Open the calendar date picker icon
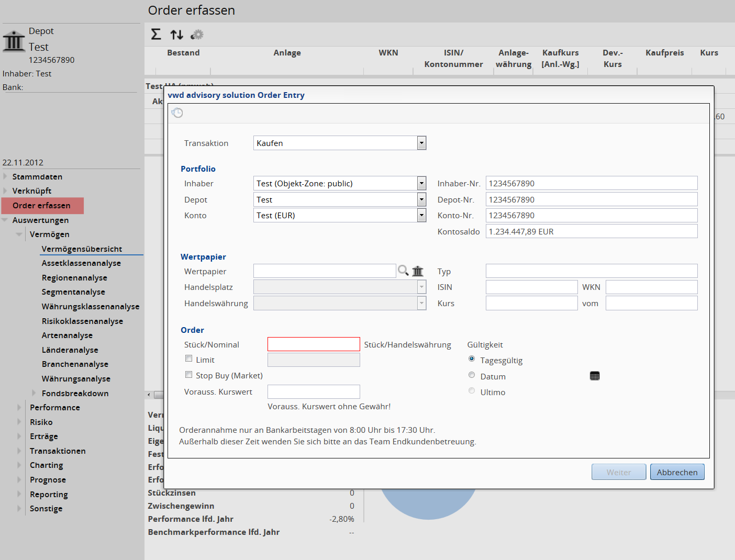This screenshot has height=560, width=735. [x=595, y=376]
